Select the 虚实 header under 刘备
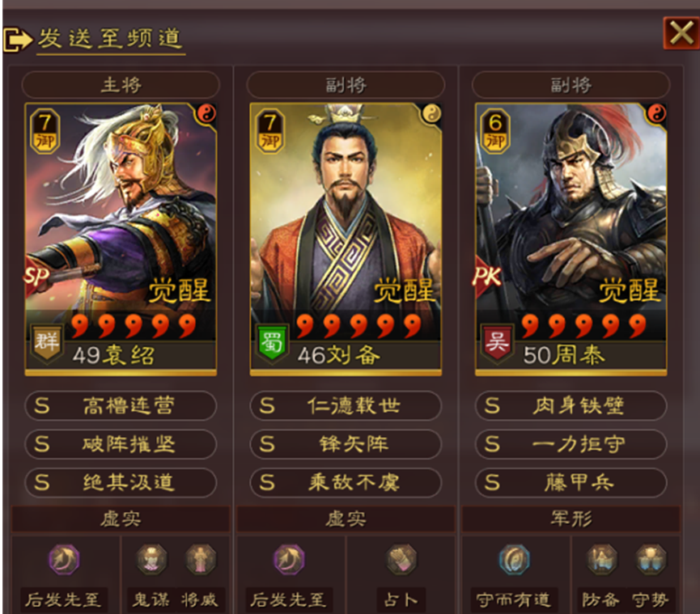Screen dimensions: 700x614 [346, 519]
